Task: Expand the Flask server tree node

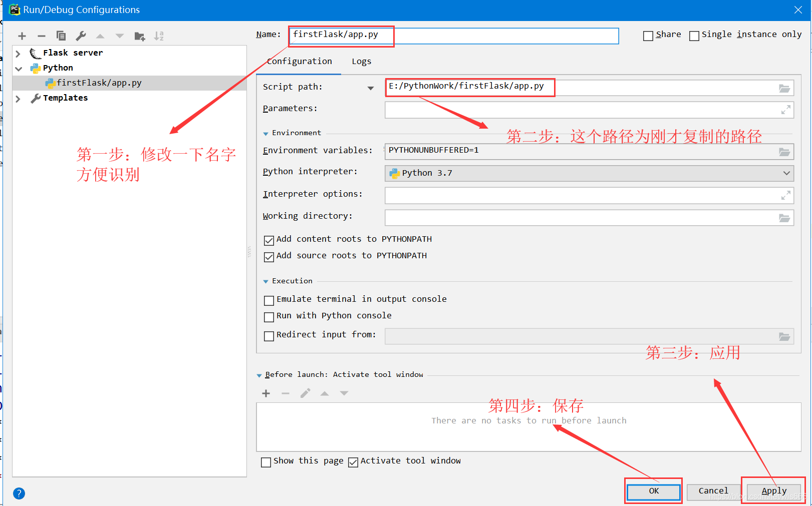Action: pyautogui.click(x=18, y=54)
